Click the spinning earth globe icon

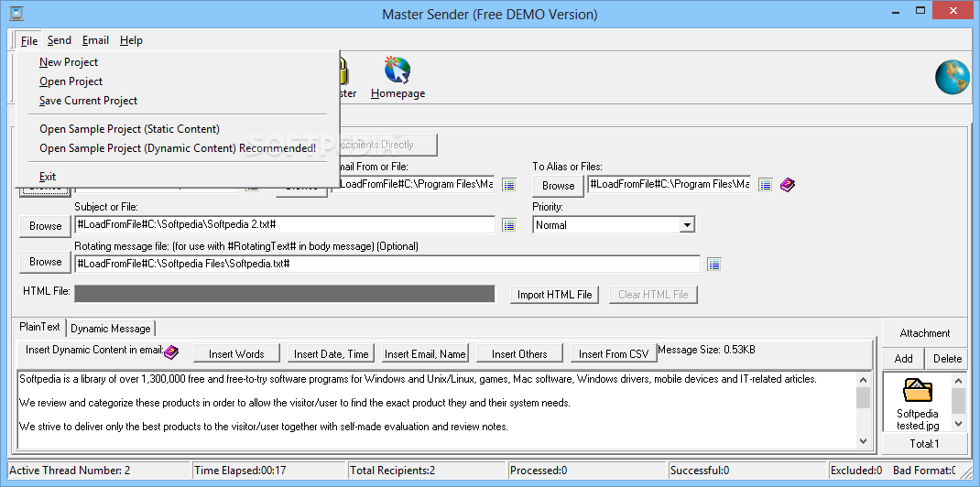[x=952, y=78]
